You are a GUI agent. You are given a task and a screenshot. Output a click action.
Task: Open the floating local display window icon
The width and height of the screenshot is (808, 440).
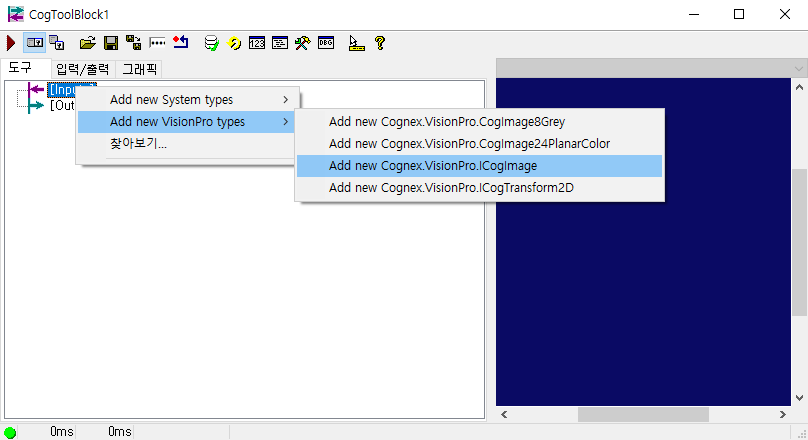[57, 43]
